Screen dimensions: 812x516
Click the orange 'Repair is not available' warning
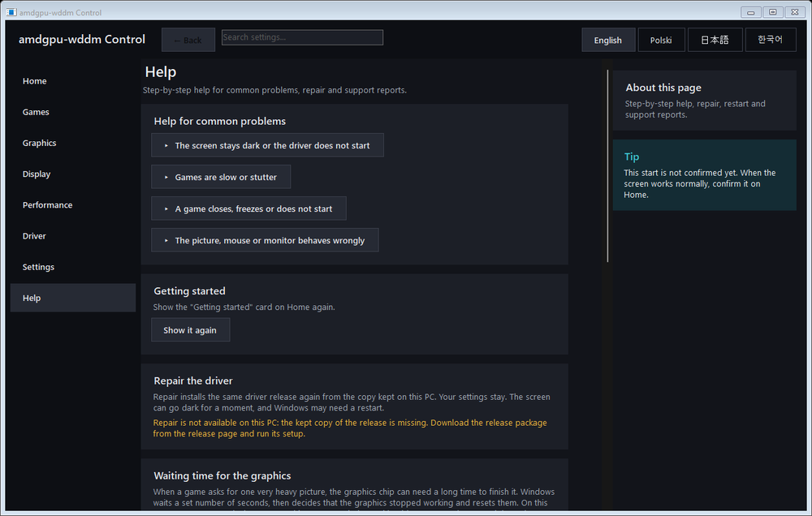(x=349, y=428)
